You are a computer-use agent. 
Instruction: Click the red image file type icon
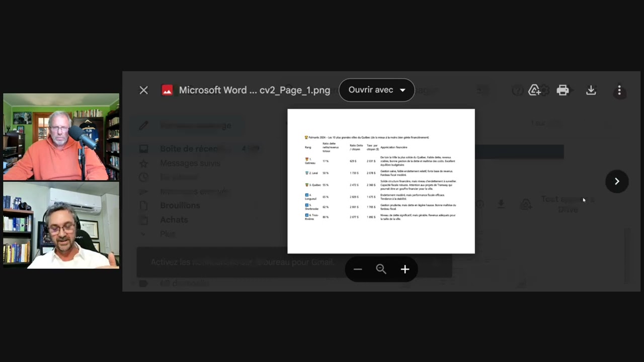pos(167,90)
